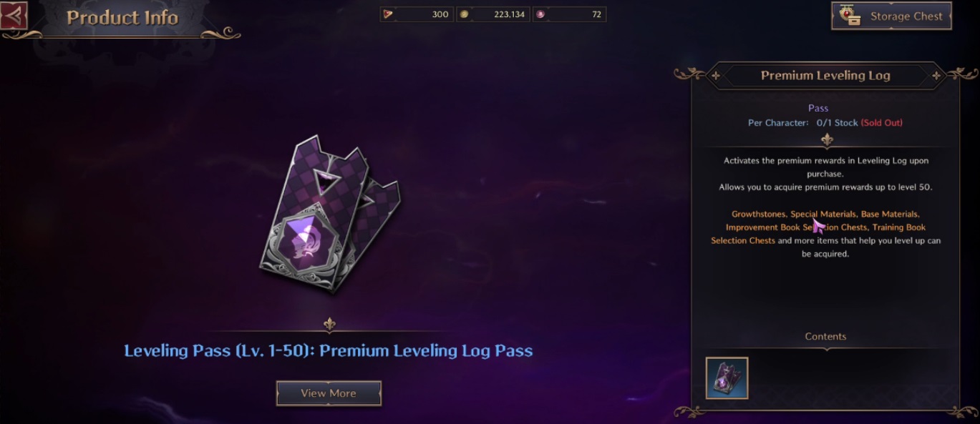This screenshot has height=424, width=980.
Task: Click the large Leveling Pass ticket image
Action: 329,214
